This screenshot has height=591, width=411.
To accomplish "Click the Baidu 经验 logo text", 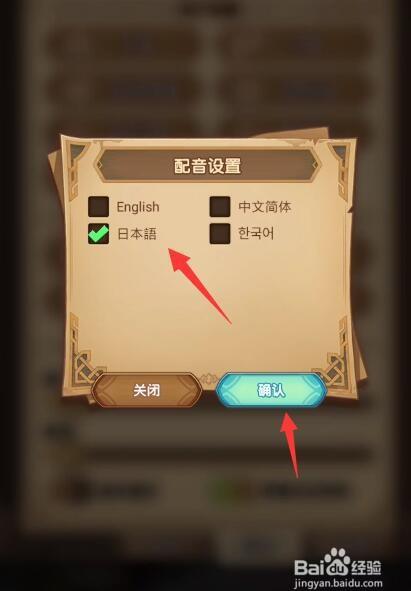I will click(x=366, y=567).
